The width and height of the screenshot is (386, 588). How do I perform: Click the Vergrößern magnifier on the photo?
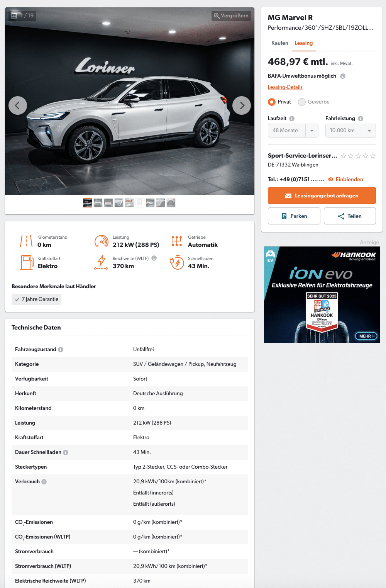[231, 16]
